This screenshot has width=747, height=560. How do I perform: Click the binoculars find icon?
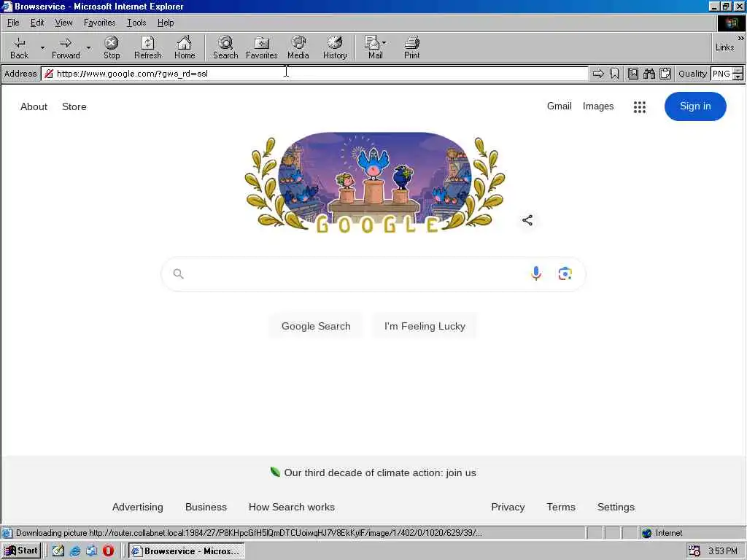649,74
